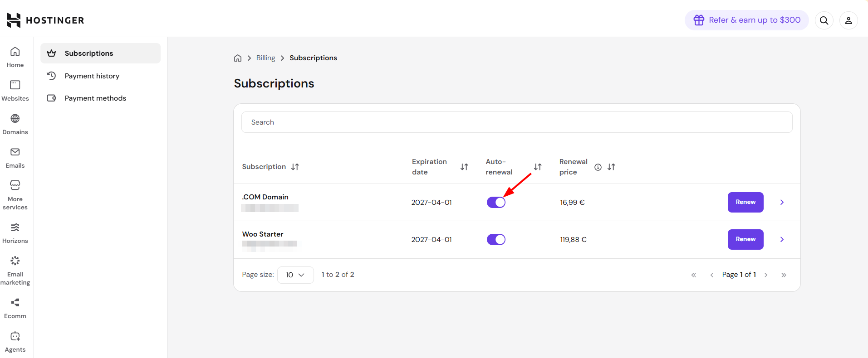Click the "1 to 2 of 2" count
This screenshot has height=358, width=868.
pyautogui.click(x=338, y=275)
